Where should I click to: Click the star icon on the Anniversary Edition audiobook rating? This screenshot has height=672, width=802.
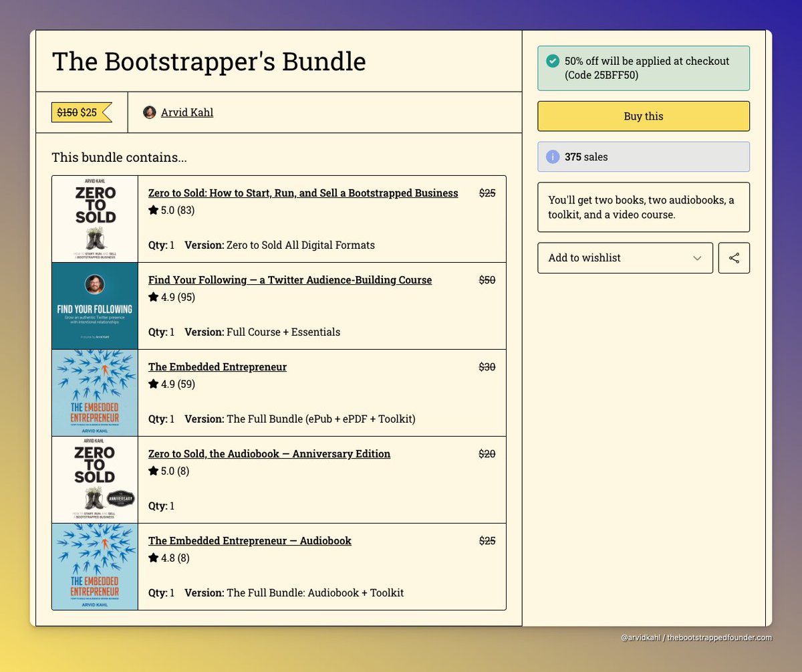tap(153, 471)
